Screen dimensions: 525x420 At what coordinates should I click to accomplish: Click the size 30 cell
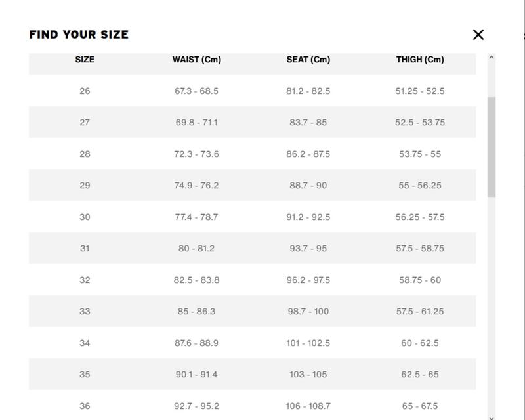[85, 217]
